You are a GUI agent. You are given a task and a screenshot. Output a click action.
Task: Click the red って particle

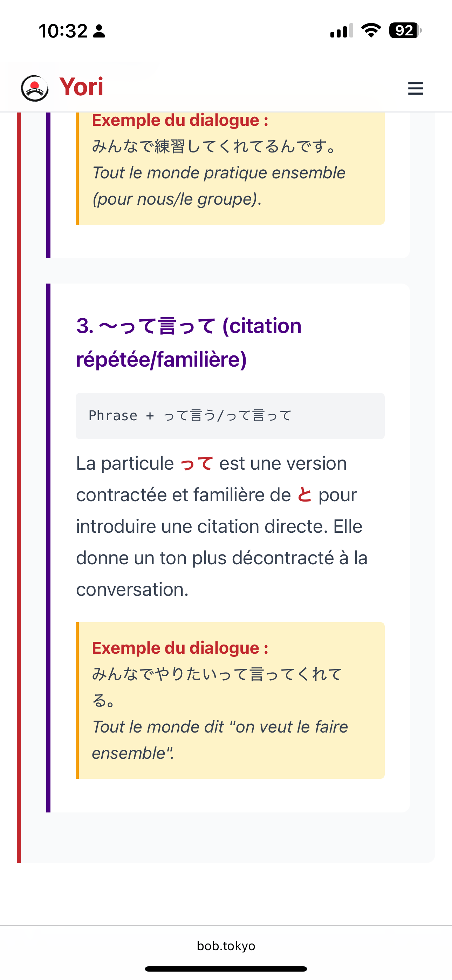tap(196, 464)
